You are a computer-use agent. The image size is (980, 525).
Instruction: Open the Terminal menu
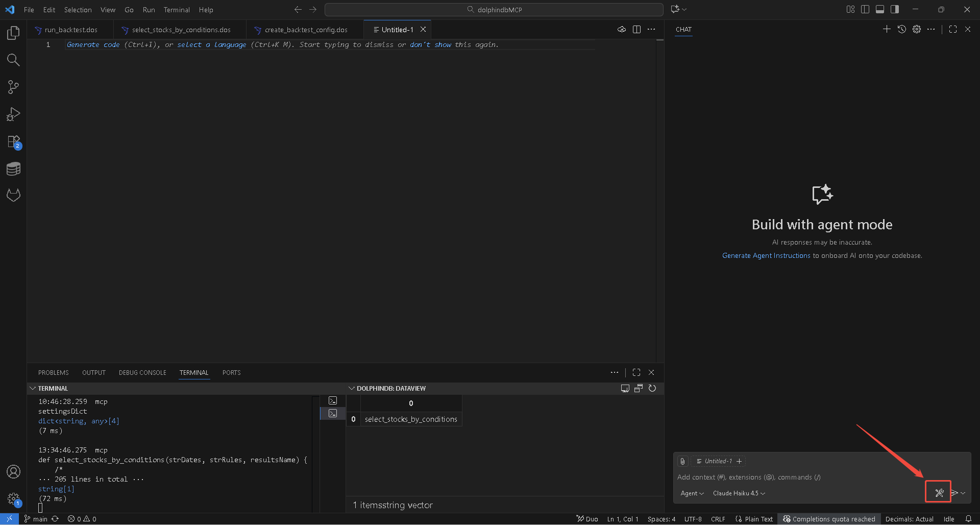tap(177, 10)
